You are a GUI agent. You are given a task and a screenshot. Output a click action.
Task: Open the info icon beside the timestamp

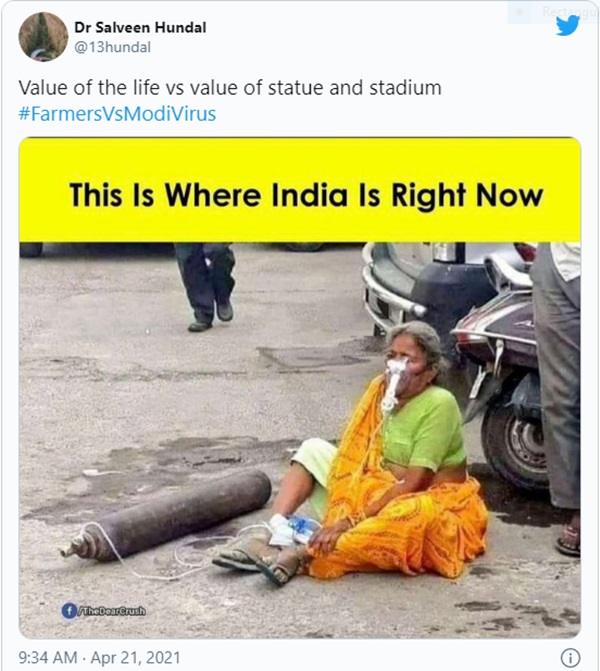(x=570, y=657)
